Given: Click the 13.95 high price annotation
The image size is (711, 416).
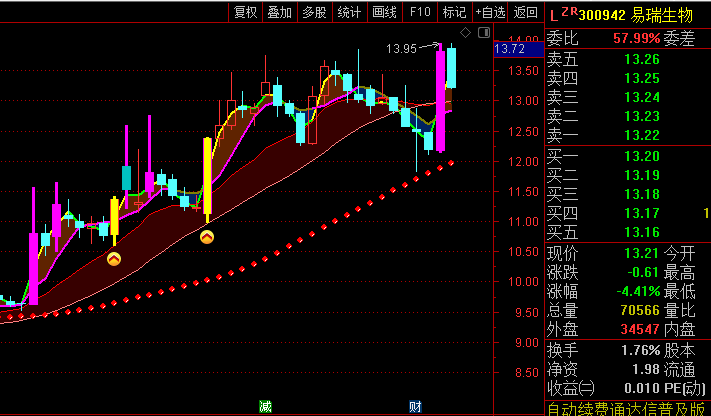Looking at the screenshot, I should click(401, 49).
